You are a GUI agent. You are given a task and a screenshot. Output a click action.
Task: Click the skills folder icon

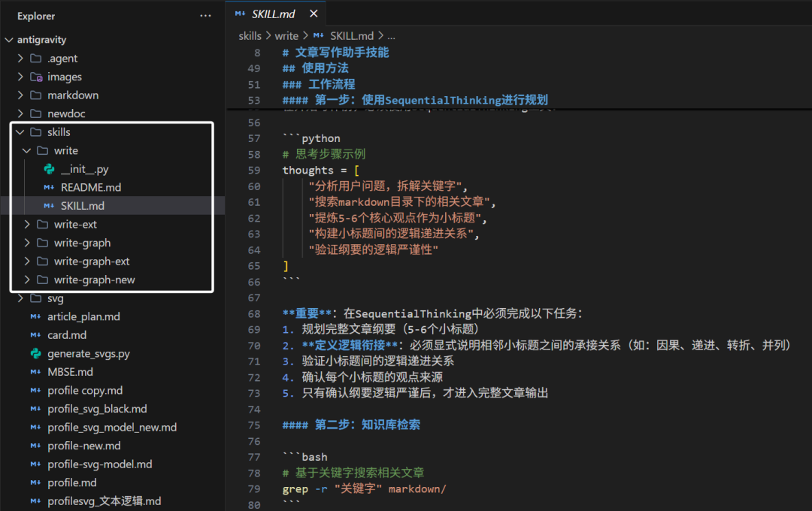[36, 132]
